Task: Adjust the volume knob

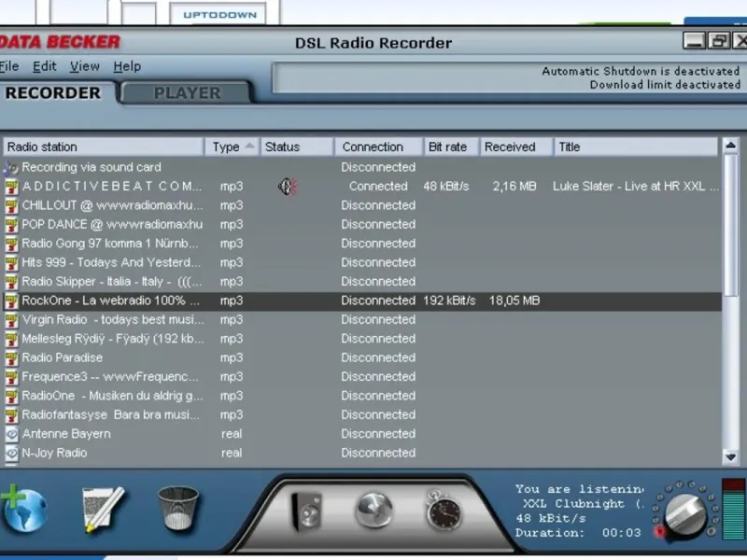Action: 685,514
